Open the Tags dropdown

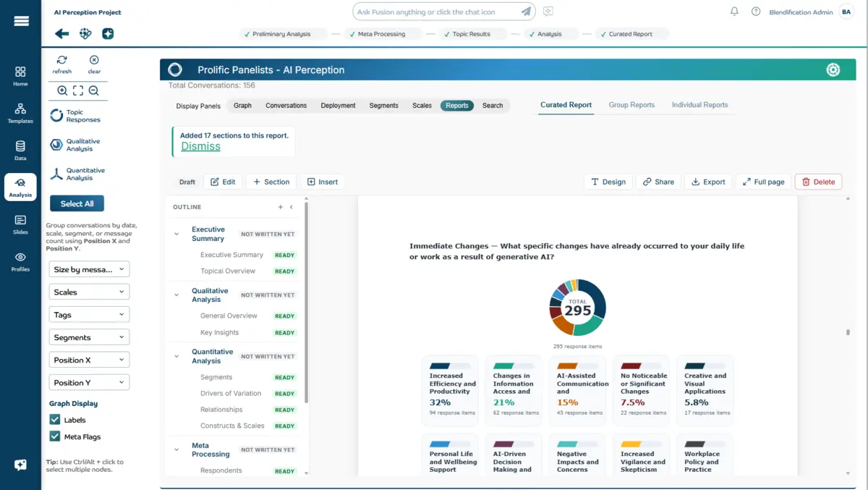coord(90,315)
